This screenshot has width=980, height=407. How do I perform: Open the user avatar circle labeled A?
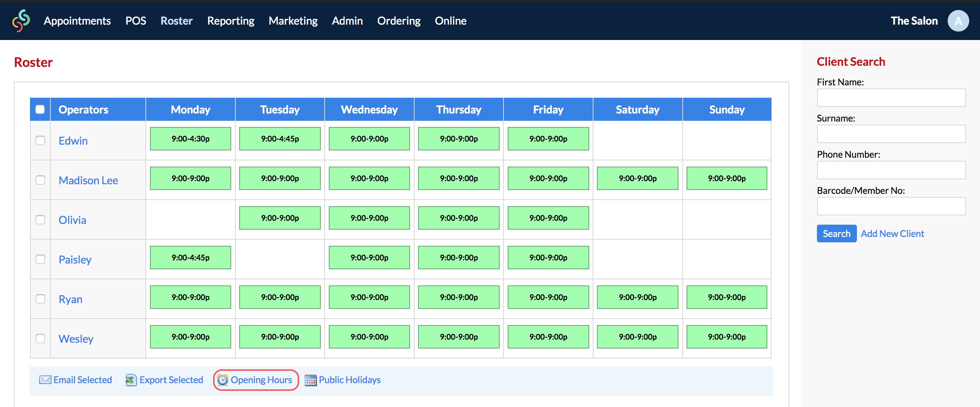(958, 21)
